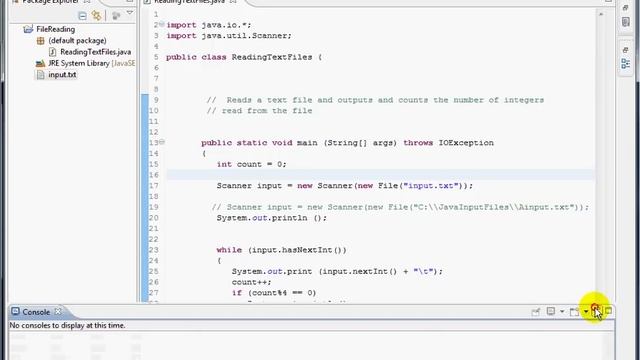Collapse all in Package Explorer toolbar
This screenshot has height=360, width=640.
pos(82,16)
